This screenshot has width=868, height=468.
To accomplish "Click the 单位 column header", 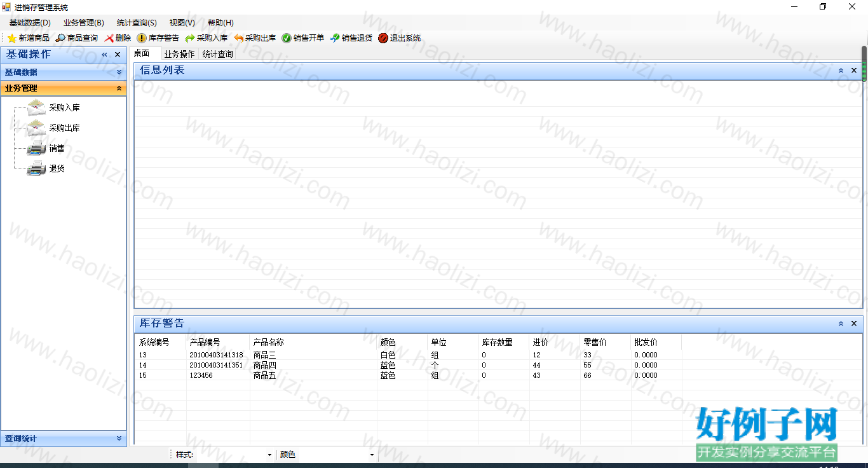I will (x=453, y=342).
